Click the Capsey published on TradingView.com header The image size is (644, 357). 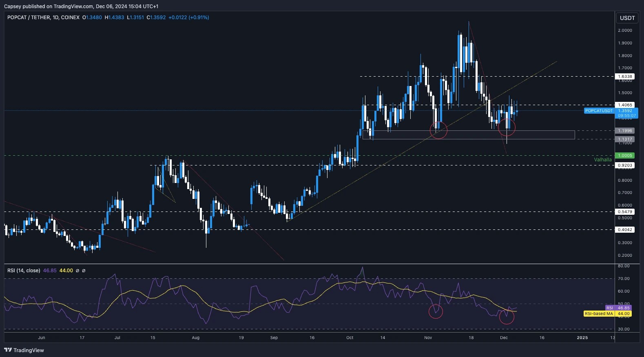pos(81,6)
